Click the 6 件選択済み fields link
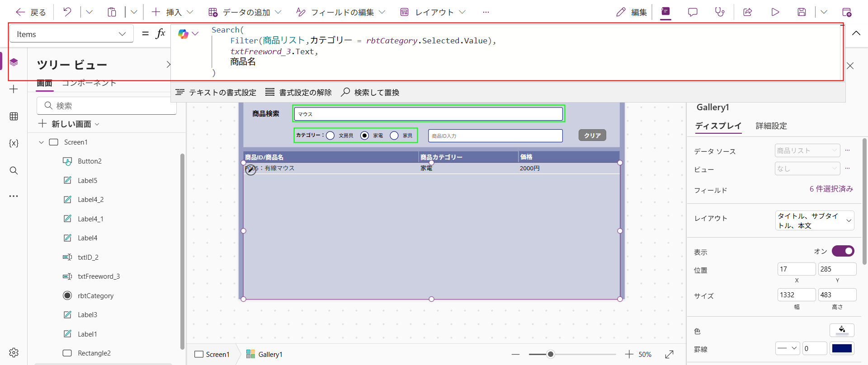Image resolution: width=868 pixels, height=365 pixels. click(x=831, y=189)
